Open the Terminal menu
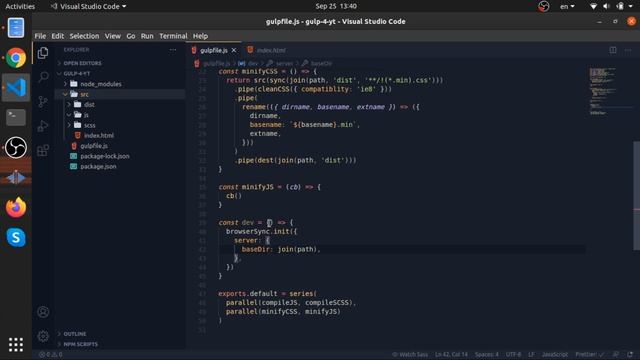Screen dimensions: 640x360 pyautogui.click(x=173, y=36)
